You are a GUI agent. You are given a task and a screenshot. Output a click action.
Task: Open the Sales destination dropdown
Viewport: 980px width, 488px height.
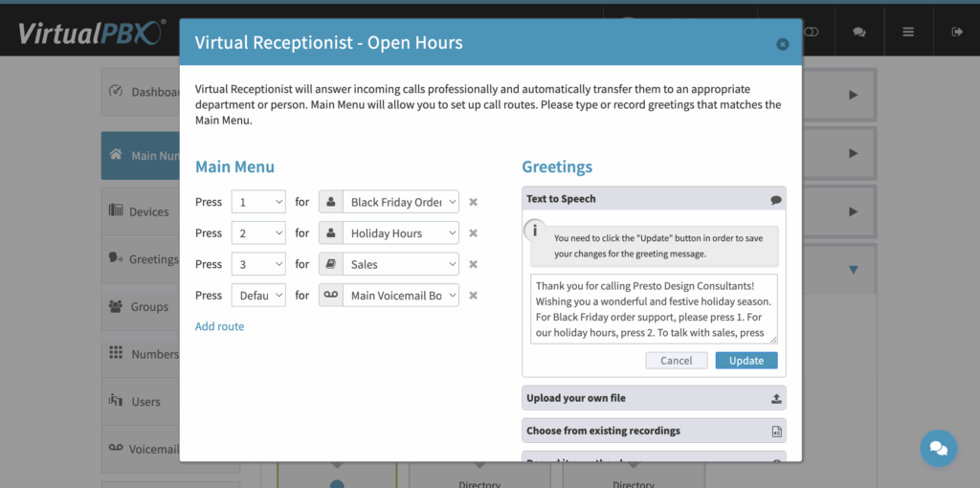[401, 264]
